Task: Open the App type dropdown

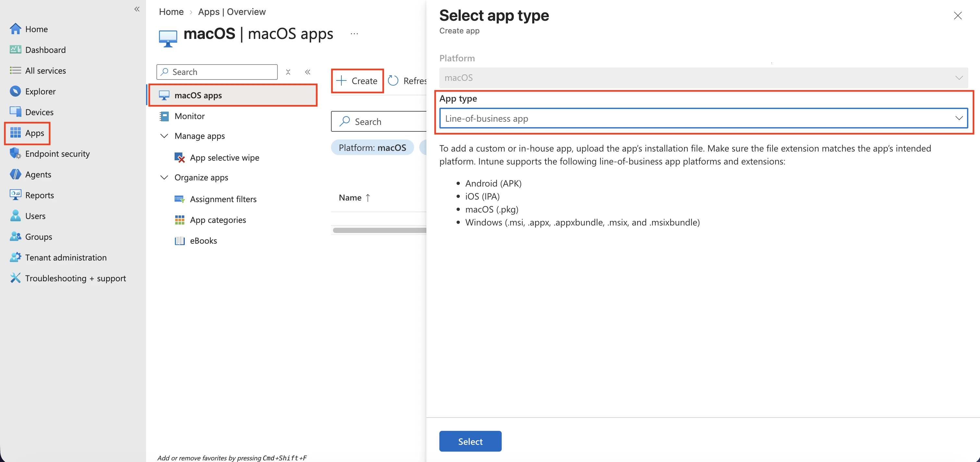Action: coord(704,118)
